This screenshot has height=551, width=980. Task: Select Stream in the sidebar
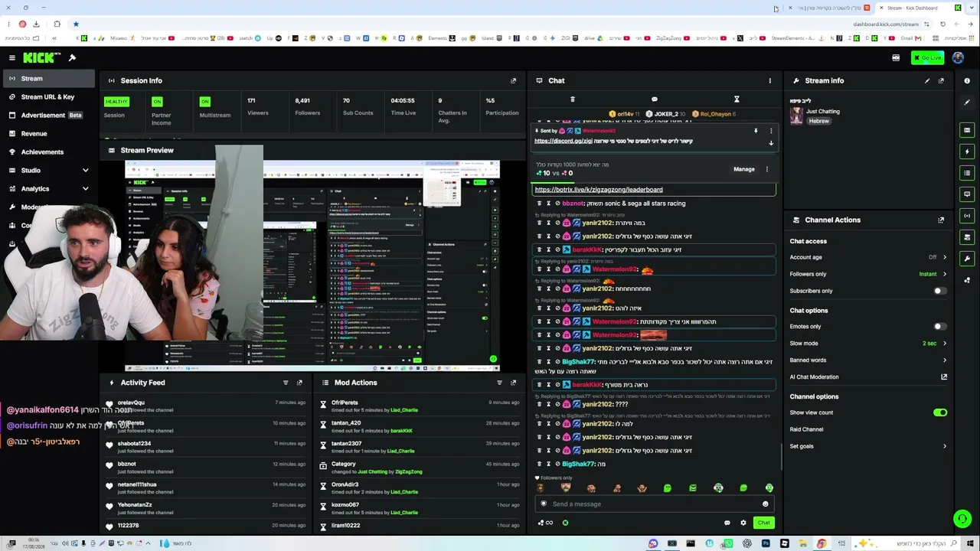coord(47,79)
